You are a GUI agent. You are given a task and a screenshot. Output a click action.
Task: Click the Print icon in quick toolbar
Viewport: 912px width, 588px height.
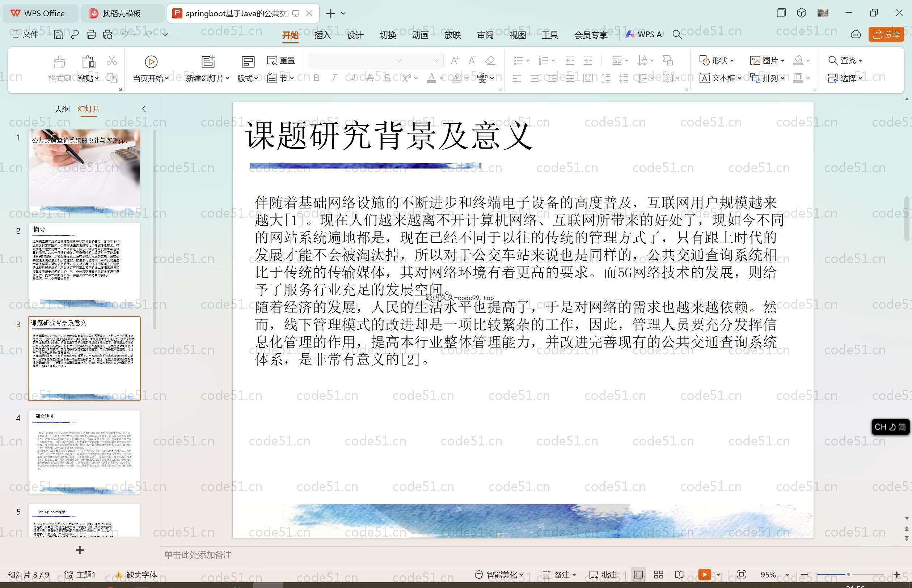[91, 35]
